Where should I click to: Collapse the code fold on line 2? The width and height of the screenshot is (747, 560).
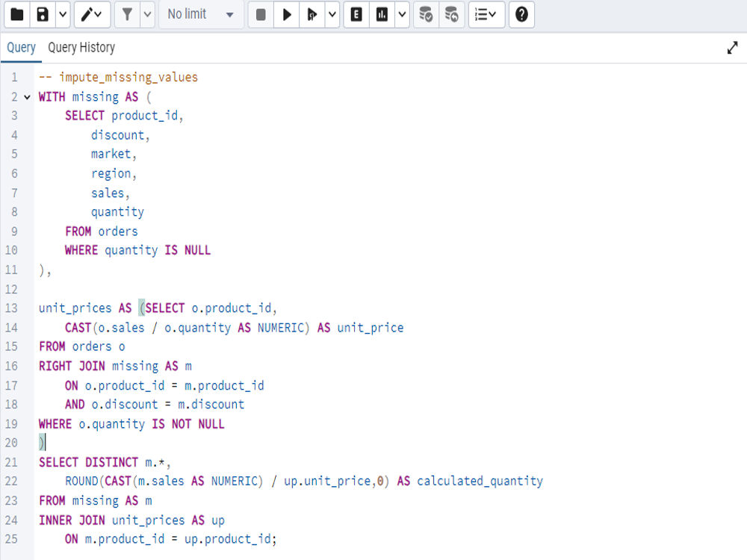[x=27, y=97]
